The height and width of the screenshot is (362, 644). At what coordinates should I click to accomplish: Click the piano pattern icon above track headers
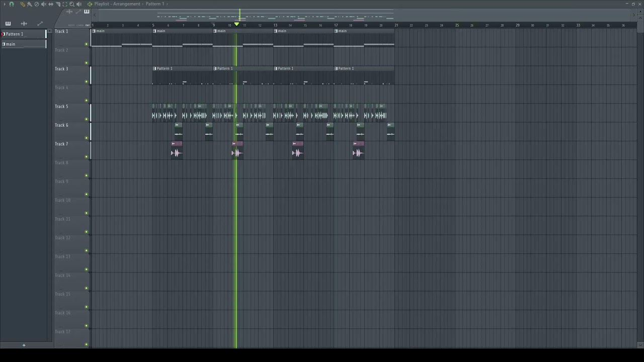click(x=87, y=12)
